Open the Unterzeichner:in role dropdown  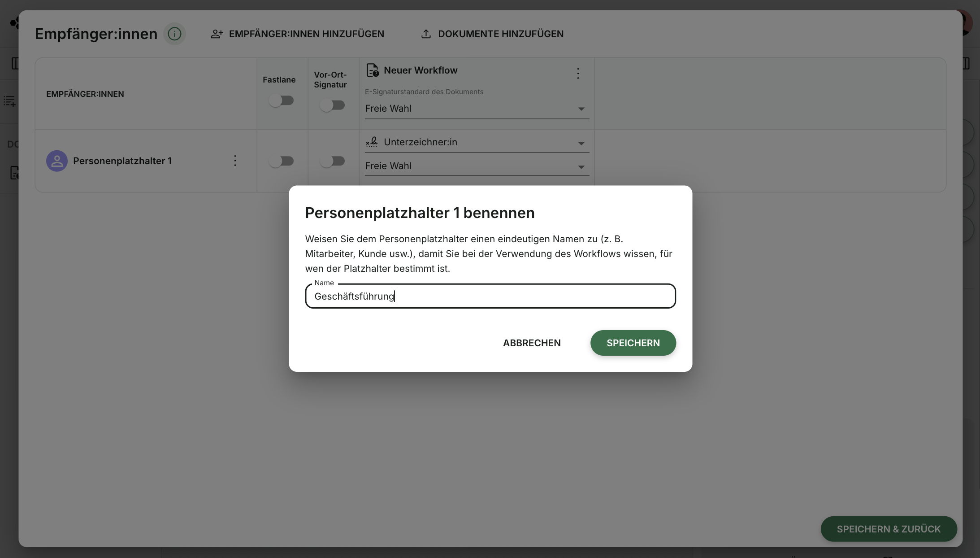[477, 142]
